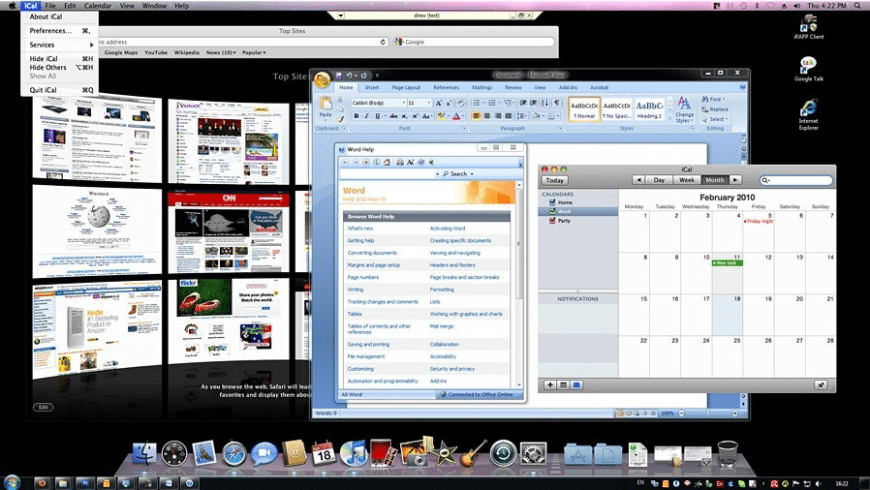Click the Underline icon in Word ribbon
870x490 pixels.
[x=377, y=116]
